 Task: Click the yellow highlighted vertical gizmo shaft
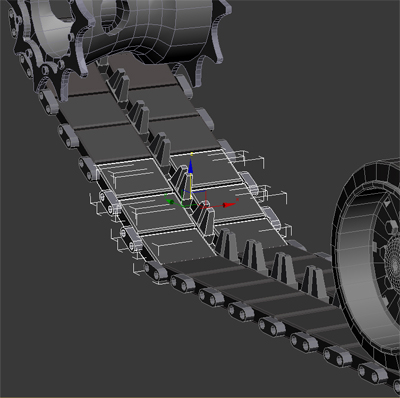click(x=190, y=186)
